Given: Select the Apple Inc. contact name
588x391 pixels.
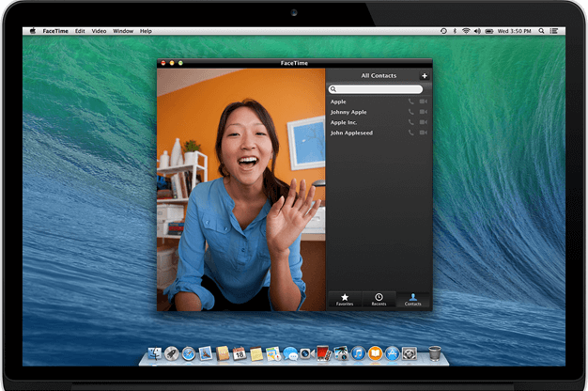Looking at the screenshot, I should 344,122.
